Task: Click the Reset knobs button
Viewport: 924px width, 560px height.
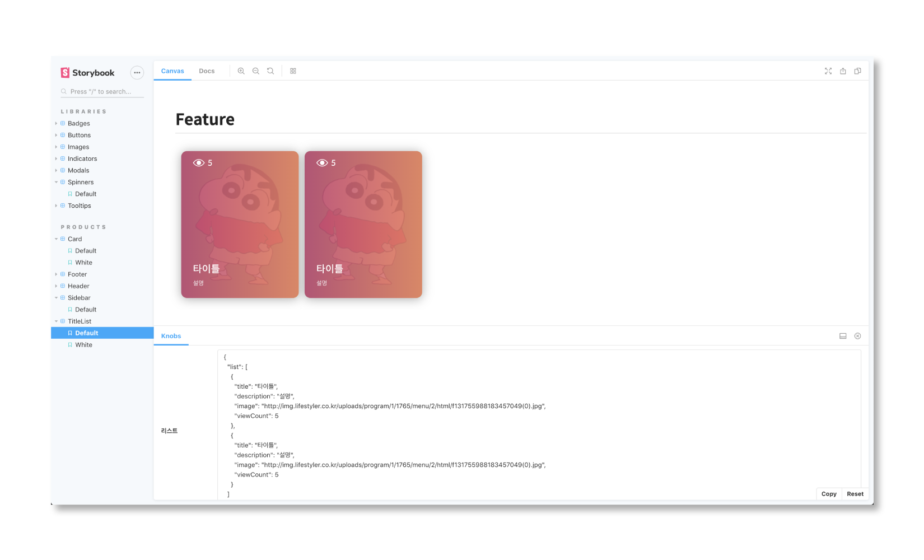Action: [x=855, y=494]
